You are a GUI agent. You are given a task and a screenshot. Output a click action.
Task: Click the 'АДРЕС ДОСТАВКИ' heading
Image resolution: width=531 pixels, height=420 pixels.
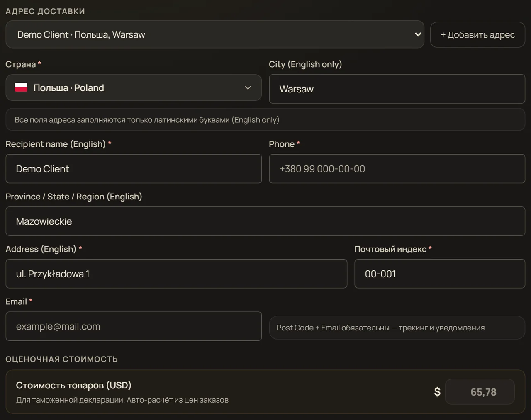click(x=45, y=11)
